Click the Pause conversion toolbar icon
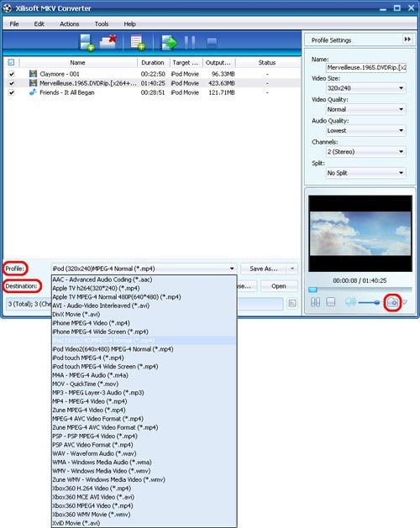 pyautogui.click(x=190, y=43)
